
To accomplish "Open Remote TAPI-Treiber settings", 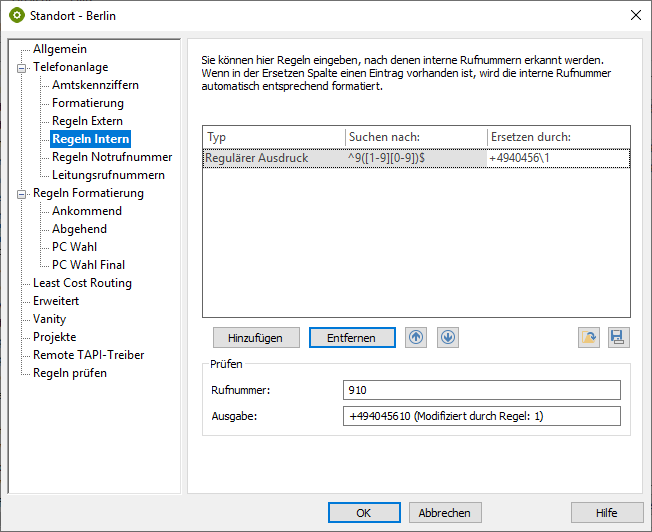I will coord(88,355).
